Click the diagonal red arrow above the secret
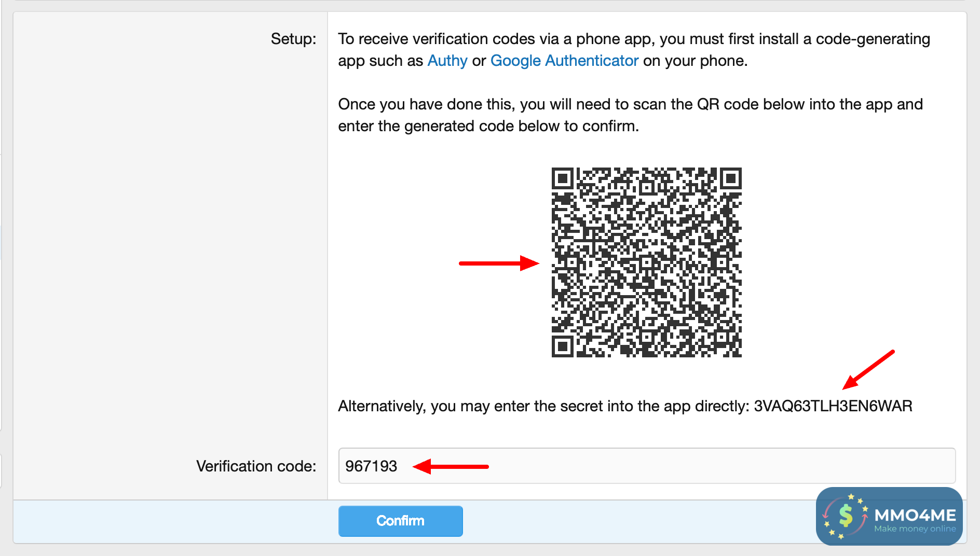This screenshot has width=980, height=556. pyautogui.click(x=868, y=370)
